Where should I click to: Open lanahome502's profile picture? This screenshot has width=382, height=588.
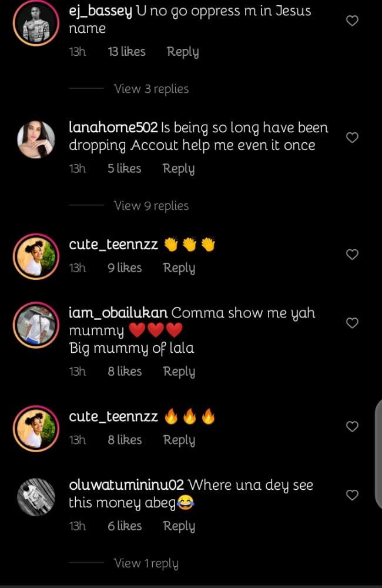coord(36,140)
